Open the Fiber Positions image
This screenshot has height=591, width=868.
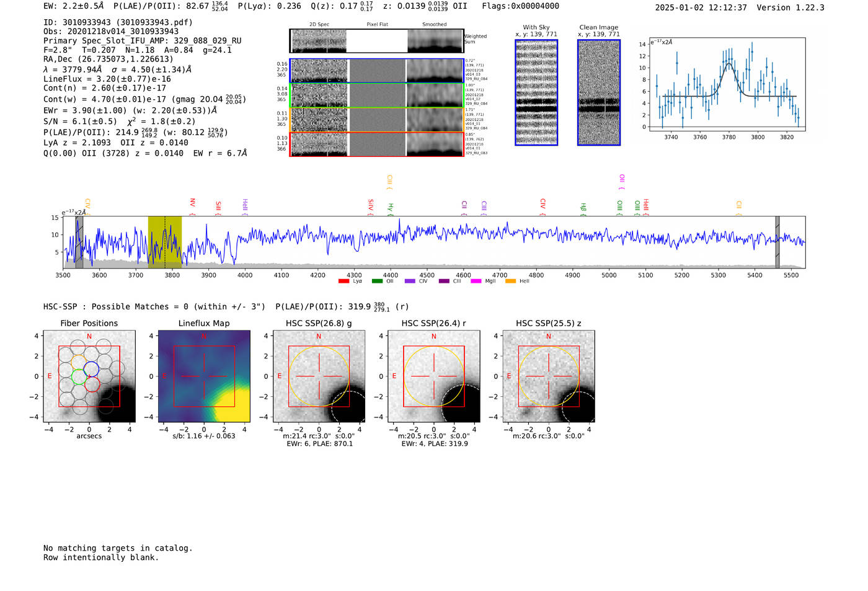(89, 376)
